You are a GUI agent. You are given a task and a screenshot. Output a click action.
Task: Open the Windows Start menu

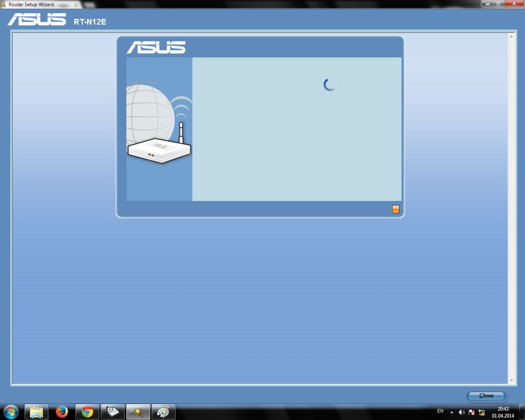tap(11, 412)
